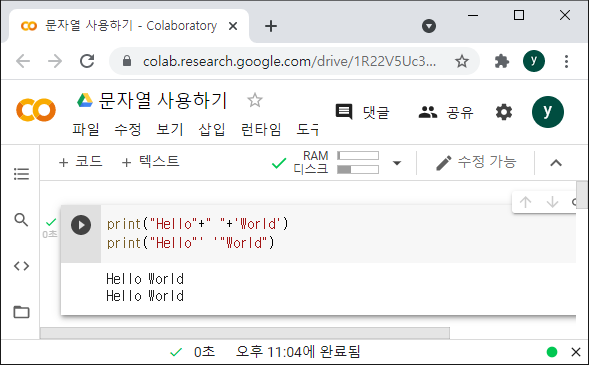Open the 수정 가능 editing mode menu
589x365 pixels.
click(476, 162)
